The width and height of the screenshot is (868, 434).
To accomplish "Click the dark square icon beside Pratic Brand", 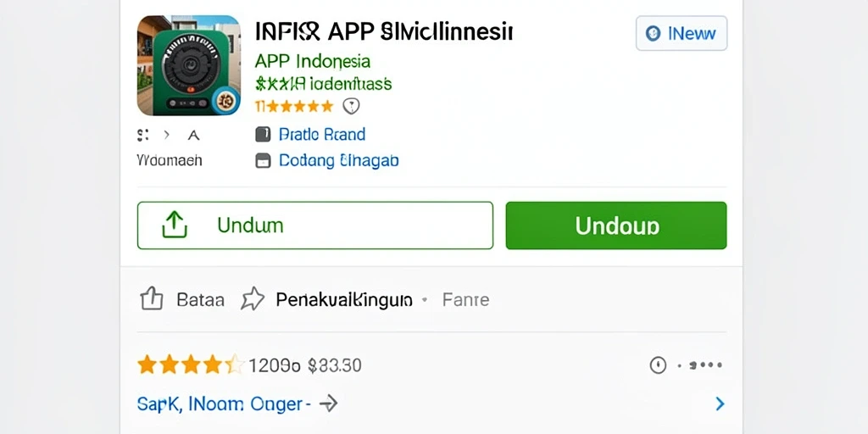I will click(263, 135).
